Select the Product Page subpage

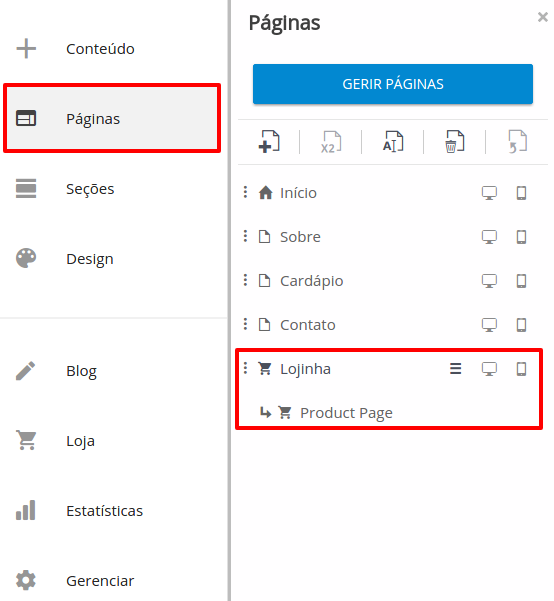pyautogui.click(x=346, y=413)
